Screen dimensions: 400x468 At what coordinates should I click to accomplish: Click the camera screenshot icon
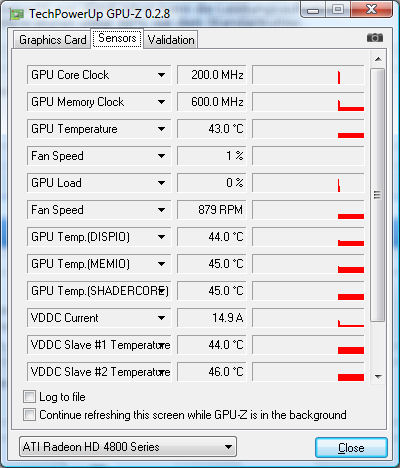tap(375, 38)
